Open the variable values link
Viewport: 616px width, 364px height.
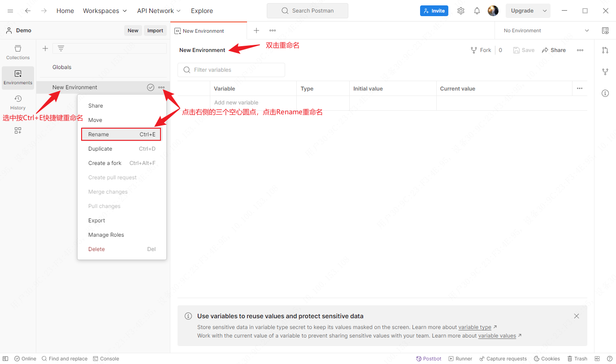tap(497, 336)
